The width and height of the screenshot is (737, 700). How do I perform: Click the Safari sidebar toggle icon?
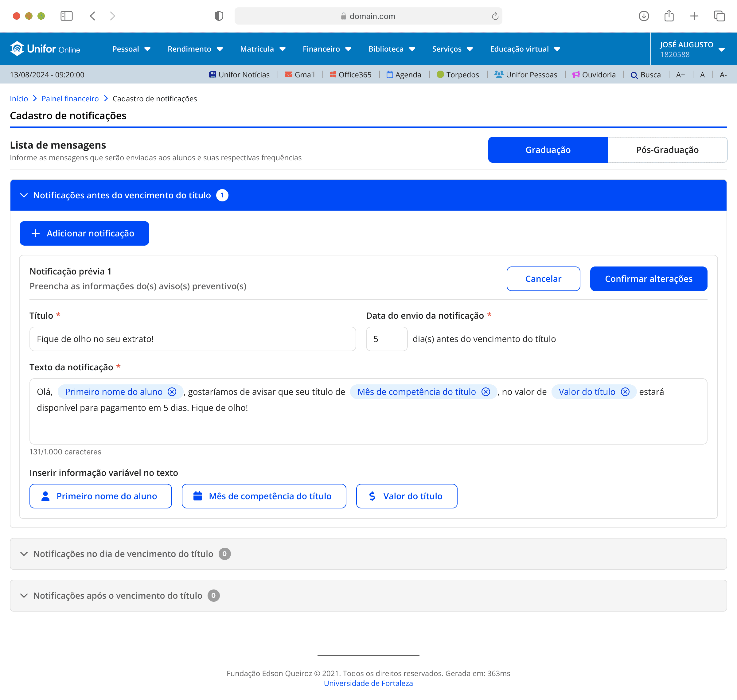coord(66,16)
